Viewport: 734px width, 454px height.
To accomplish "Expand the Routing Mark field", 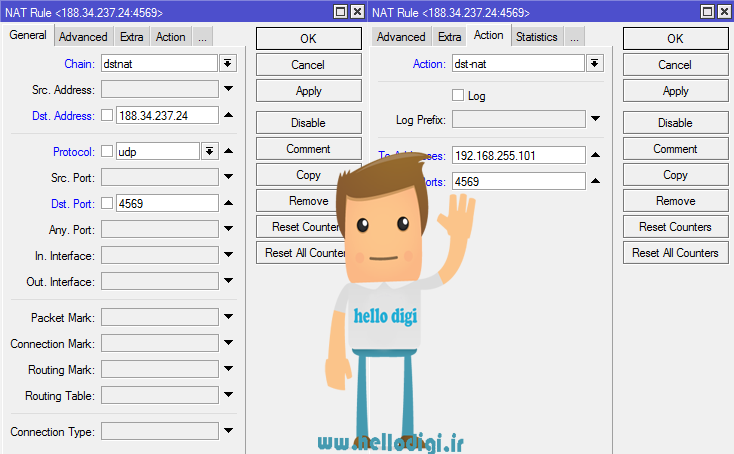I will click(228, 368).
